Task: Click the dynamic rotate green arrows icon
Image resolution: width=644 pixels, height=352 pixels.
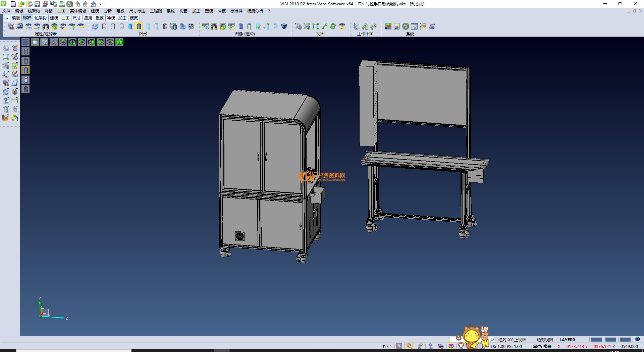Action: pos(333,27)
